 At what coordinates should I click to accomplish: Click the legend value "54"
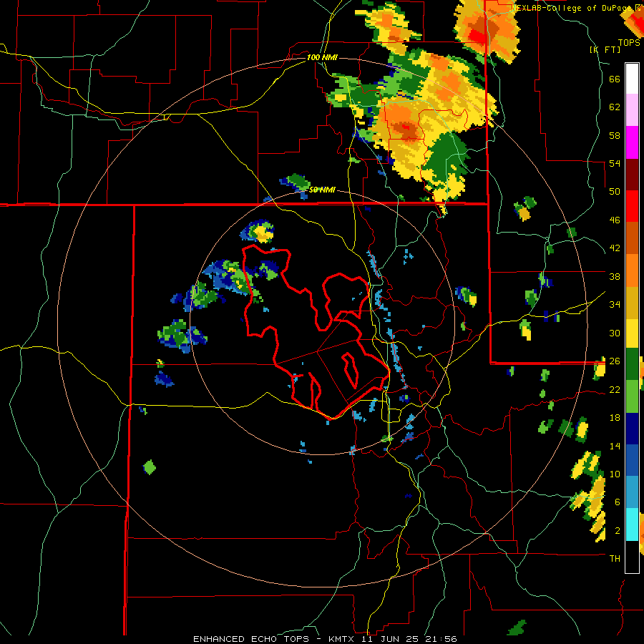tap(615, 163)
